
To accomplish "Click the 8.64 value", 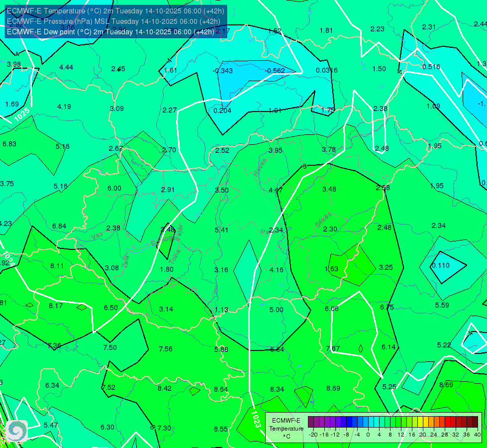I will click(x=221, y=389).
